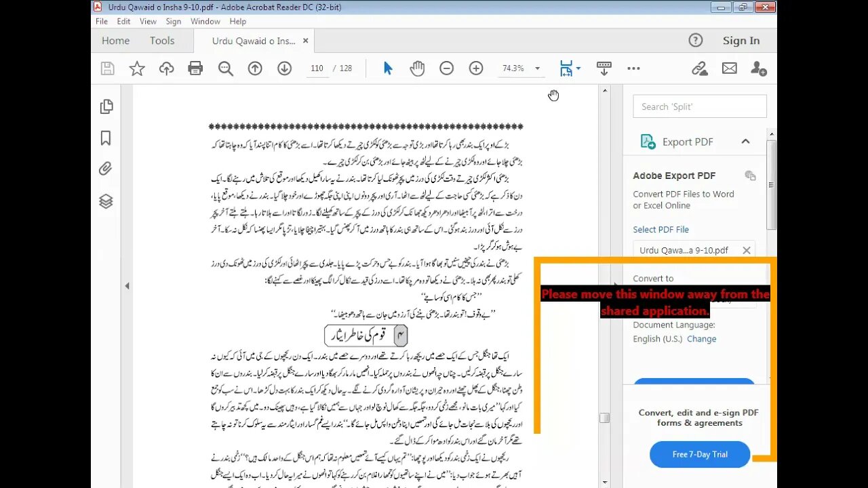Send file by email envelope icon
868x488 pixels.
(x=729, y=68)
